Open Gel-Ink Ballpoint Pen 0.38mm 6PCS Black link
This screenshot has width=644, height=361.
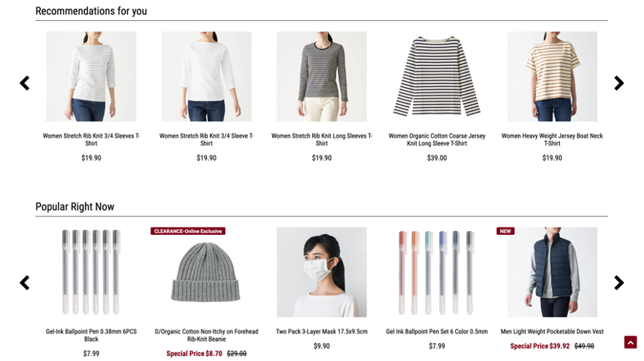coord(91,335)
